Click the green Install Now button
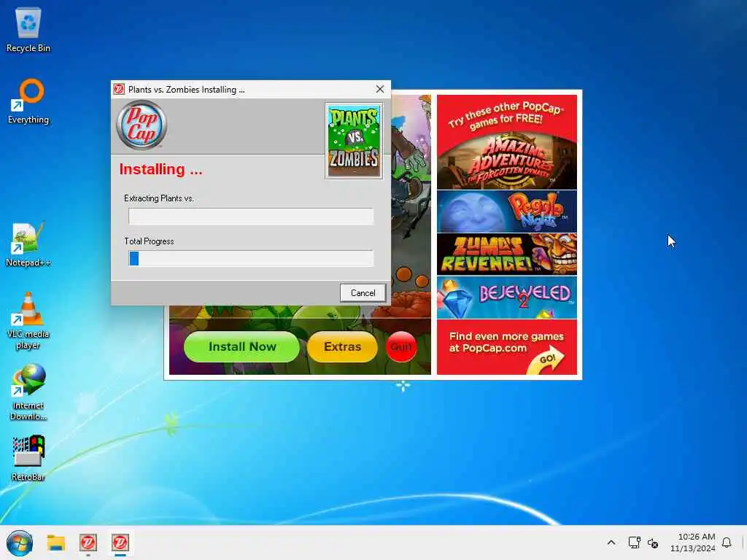747x560 pixels. point(242,346)
